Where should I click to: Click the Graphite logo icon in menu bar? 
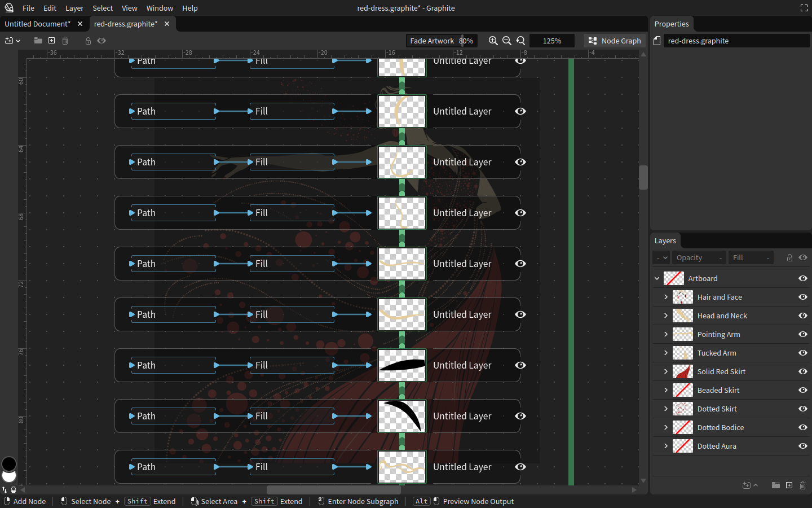[9, 8]
